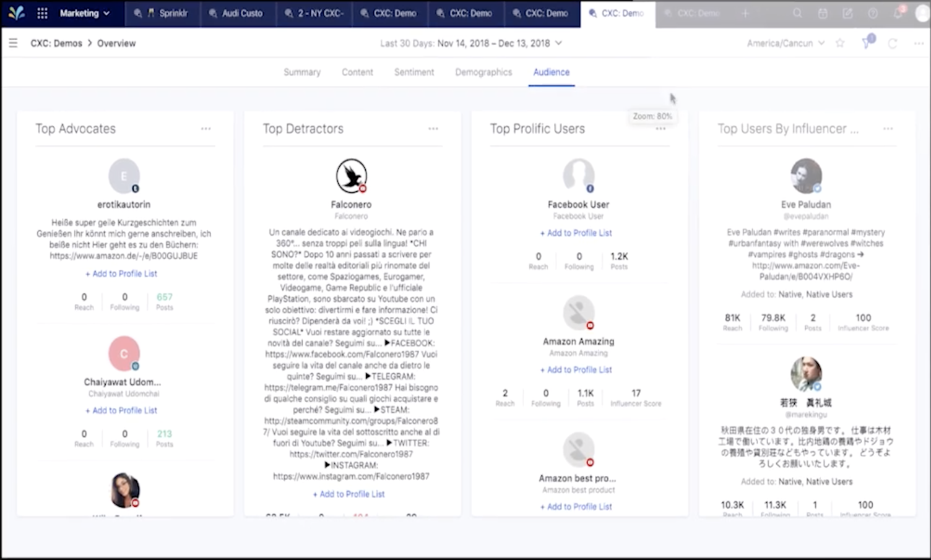Open the hamburger navigation menu
Screen dimensions: 931x560
pos(13,43)
